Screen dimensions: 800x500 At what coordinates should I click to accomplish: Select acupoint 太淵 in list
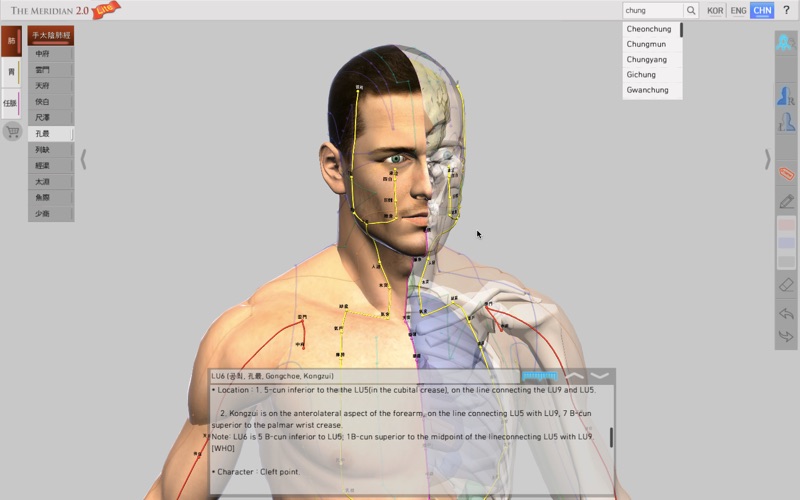51,182
